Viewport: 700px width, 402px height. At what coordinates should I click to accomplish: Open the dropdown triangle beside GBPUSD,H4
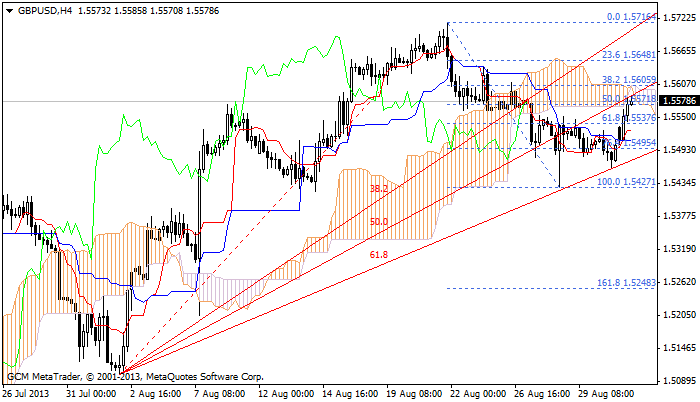tap(10, 11)
